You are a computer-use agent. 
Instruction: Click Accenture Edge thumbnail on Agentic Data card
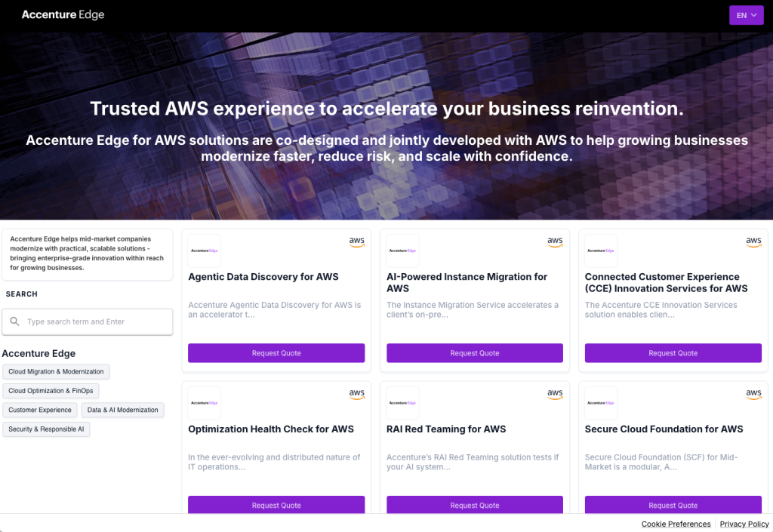tap(204, 251)
